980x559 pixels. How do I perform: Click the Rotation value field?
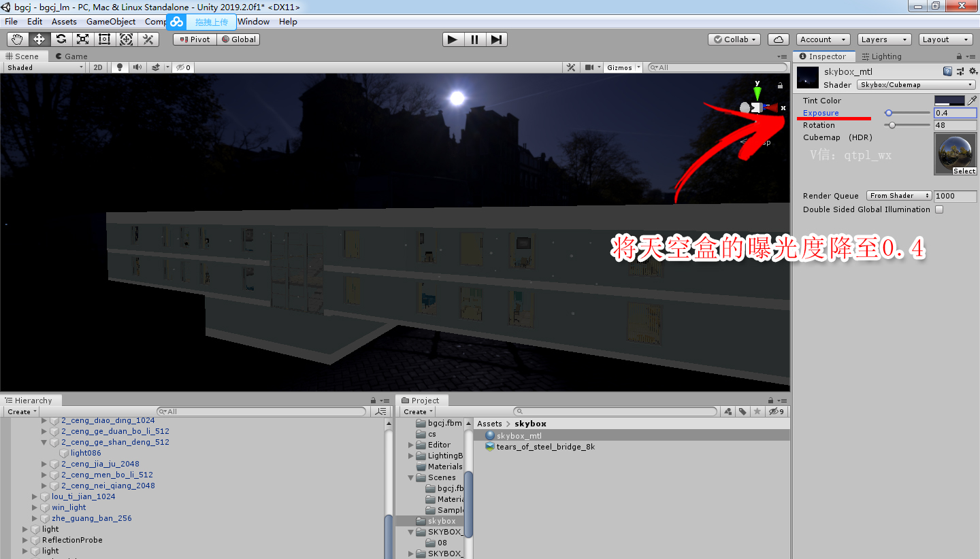tap(955, 125)
